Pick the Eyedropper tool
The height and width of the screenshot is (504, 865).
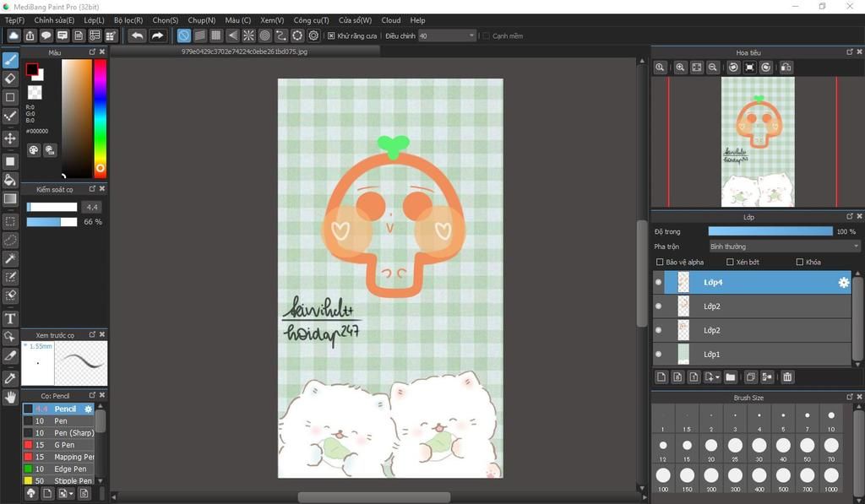[10, 378]
